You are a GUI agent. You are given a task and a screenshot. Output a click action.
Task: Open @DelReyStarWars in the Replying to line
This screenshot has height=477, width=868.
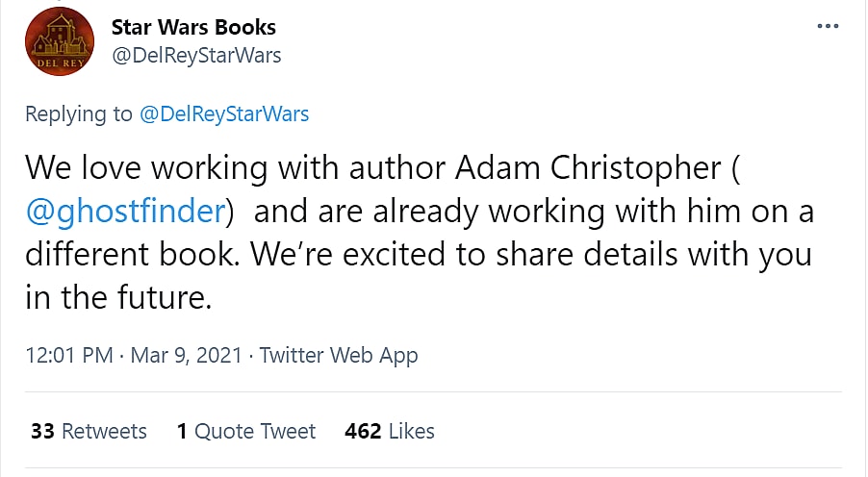click(x=224, y=113)
